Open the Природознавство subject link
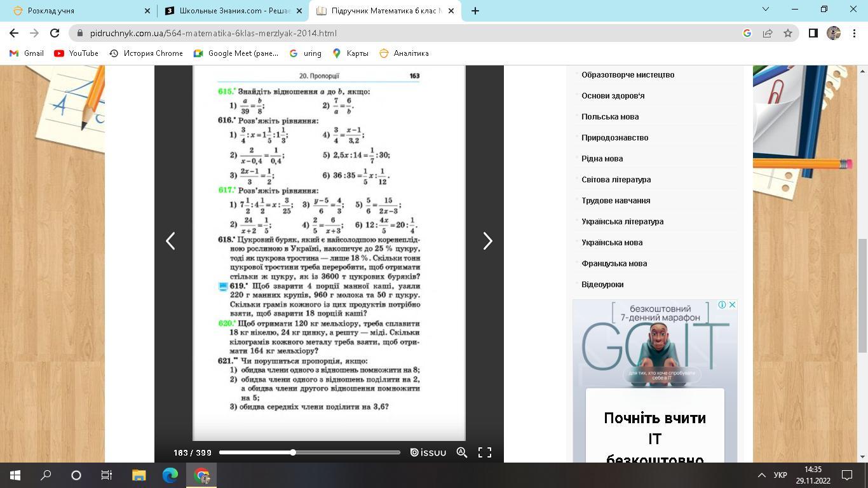The width and height of the screenshot is (868, 488). click(615, 138)
